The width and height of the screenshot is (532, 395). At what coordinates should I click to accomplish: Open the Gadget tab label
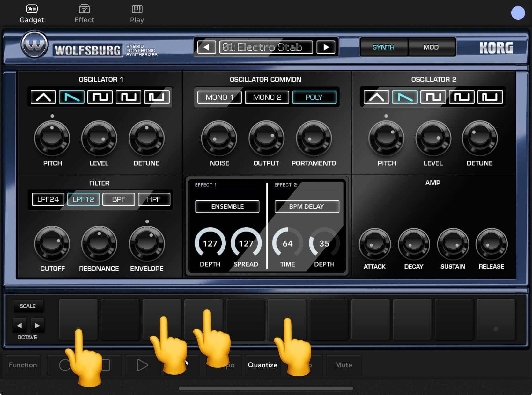(x=32, y=20)
